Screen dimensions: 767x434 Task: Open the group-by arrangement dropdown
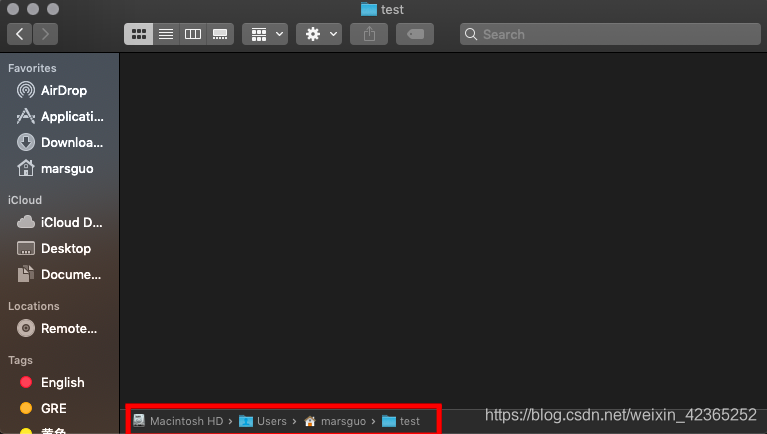click(x=265, y=34)
